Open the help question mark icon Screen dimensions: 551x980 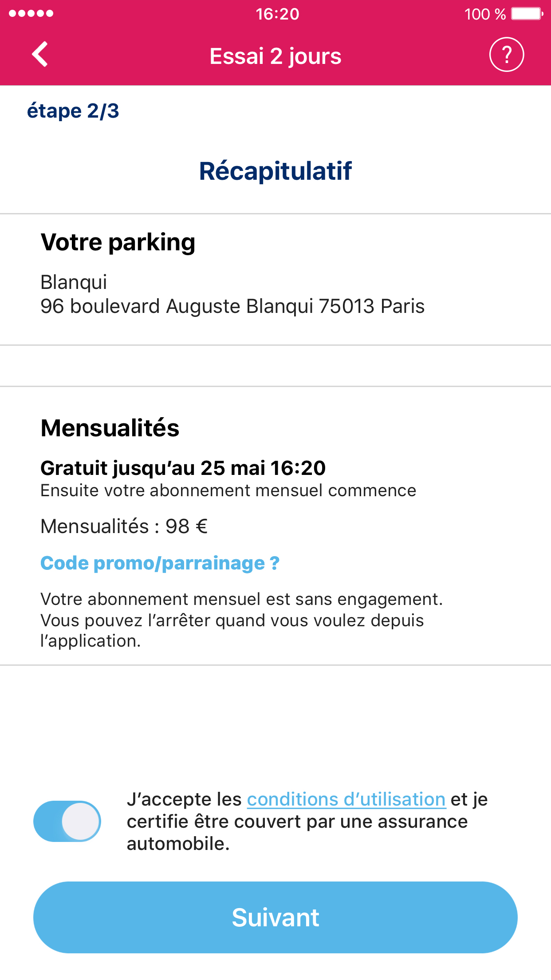pos(507,55)
